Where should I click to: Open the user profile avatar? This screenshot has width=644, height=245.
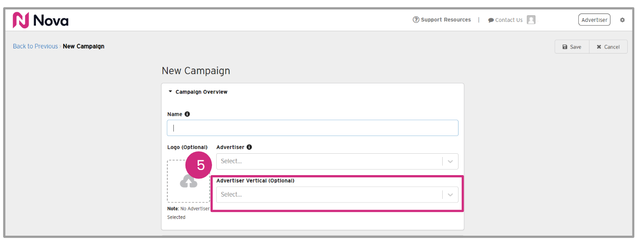point(531,20)
